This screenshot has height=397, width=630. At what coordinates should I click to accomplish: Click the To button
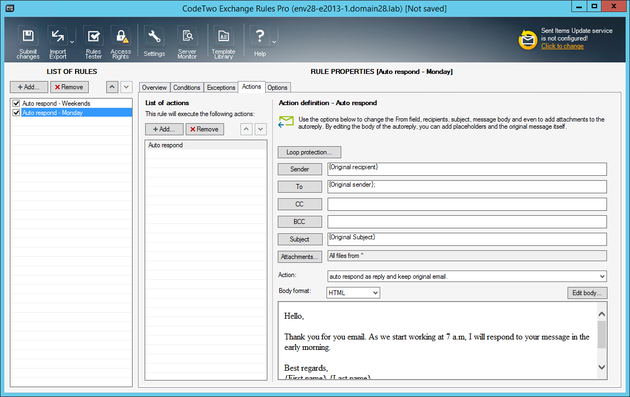(x=300, y=186)
